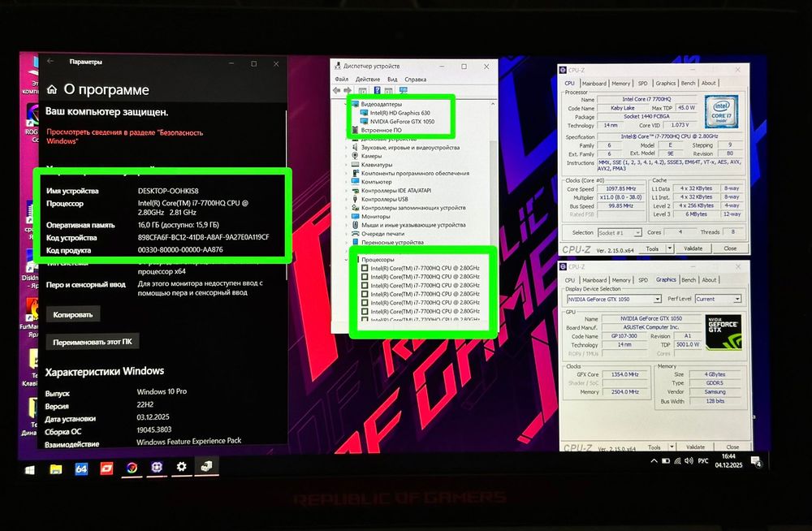
Task: Collapse the Процессоры category
Action: tap(347, 260)
